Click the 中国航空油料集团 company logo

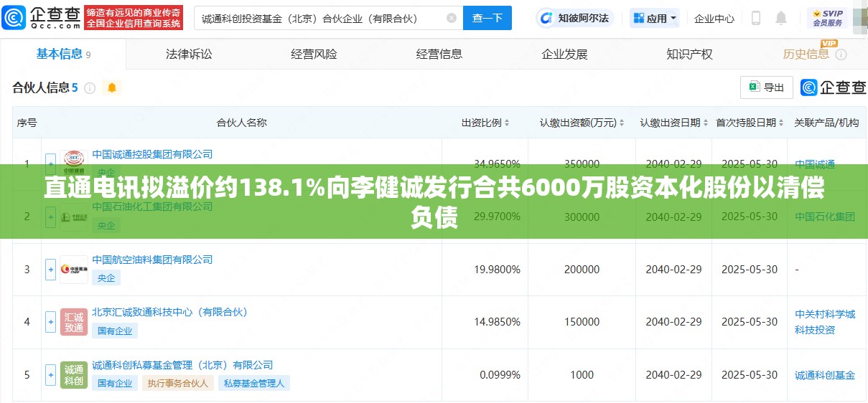click(73, 270)
